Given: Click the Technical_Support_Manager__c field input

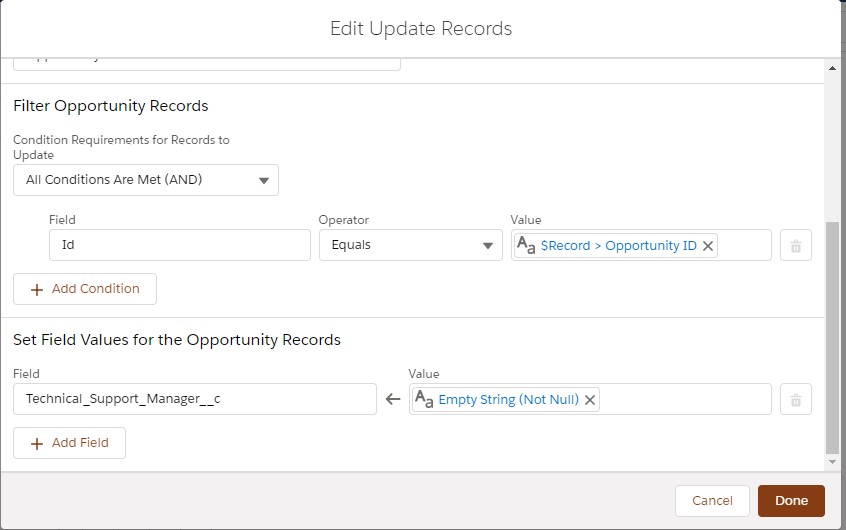Looking at the screenshot, I should click(x=195, y=400).
